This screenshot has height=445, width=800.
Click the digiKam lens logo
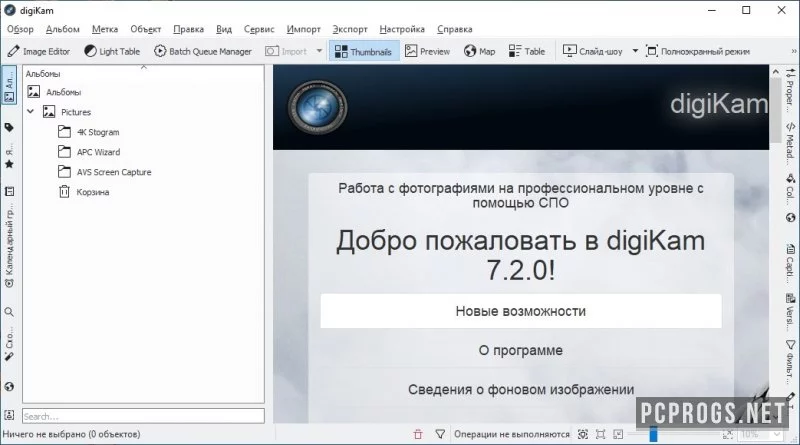click(317, 107)
